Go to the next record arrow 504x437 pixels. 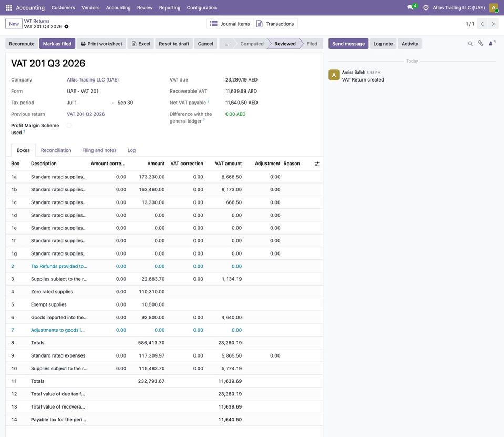point(493,24)
